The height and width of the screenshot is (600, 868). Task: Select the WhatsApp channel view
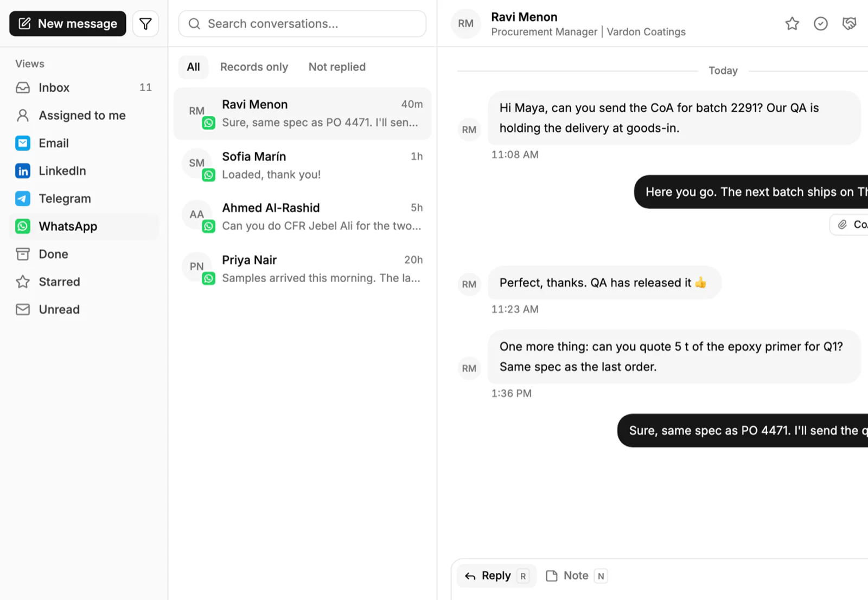click(84, 226)
